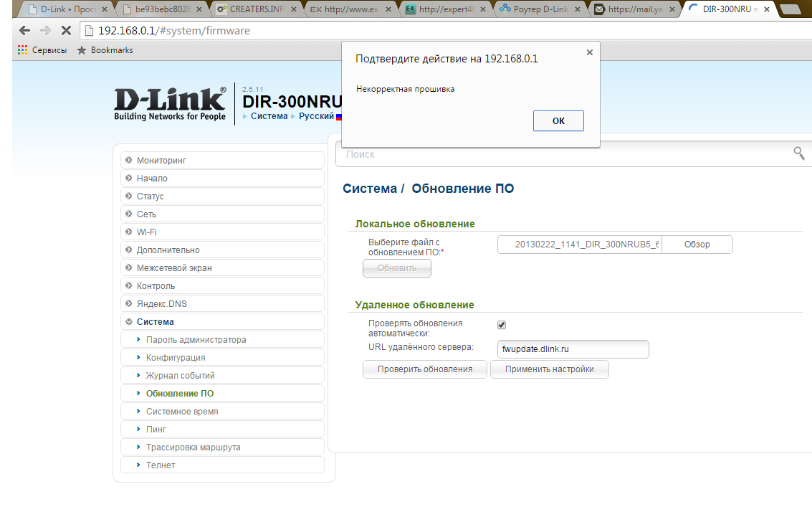Click the Система breadcrumb link
Screen dimensions: 812x507
tap(269, 116)
